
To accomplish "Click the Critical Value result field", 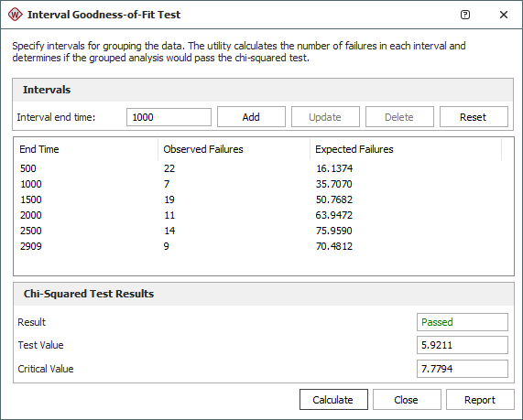I will (x=463, y=369).
